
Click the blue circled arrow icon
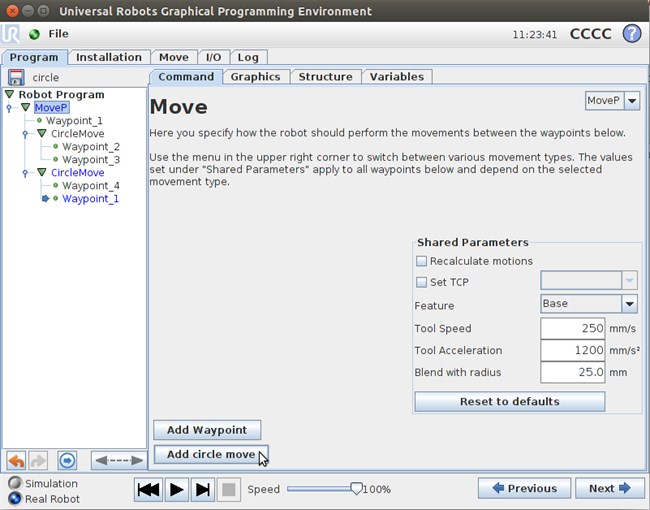point(67,461)
